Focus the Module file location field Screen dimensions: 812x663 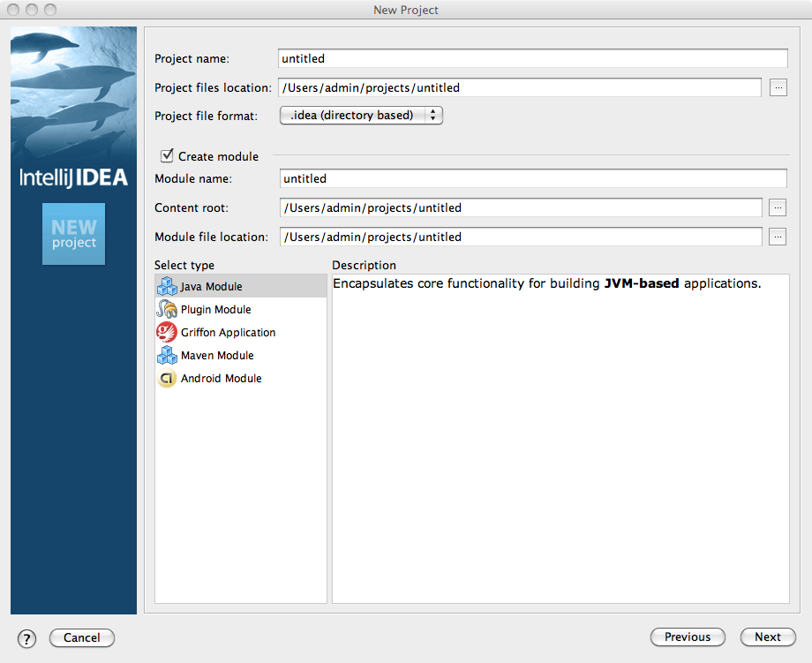click(521, 237)
